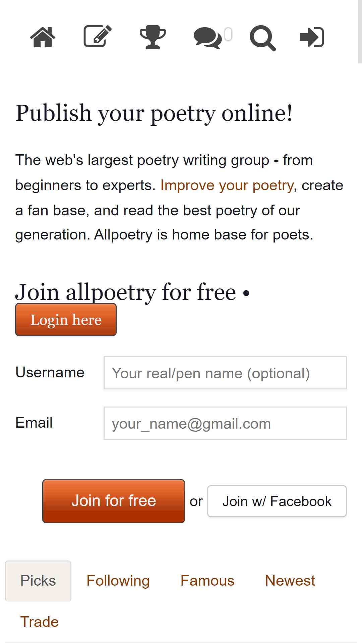The width and height of the screenshot is (362, 644).
Task: Switch to the Famous tab
Action: [x=207, y=581]
